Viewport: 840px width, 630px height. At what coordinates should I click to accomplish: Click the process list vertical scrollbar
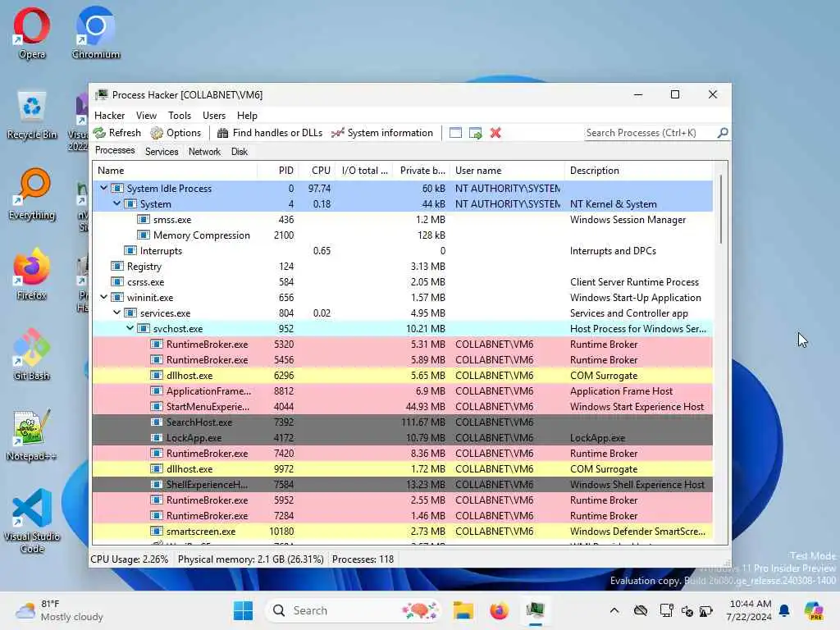(x=720, y=209)
